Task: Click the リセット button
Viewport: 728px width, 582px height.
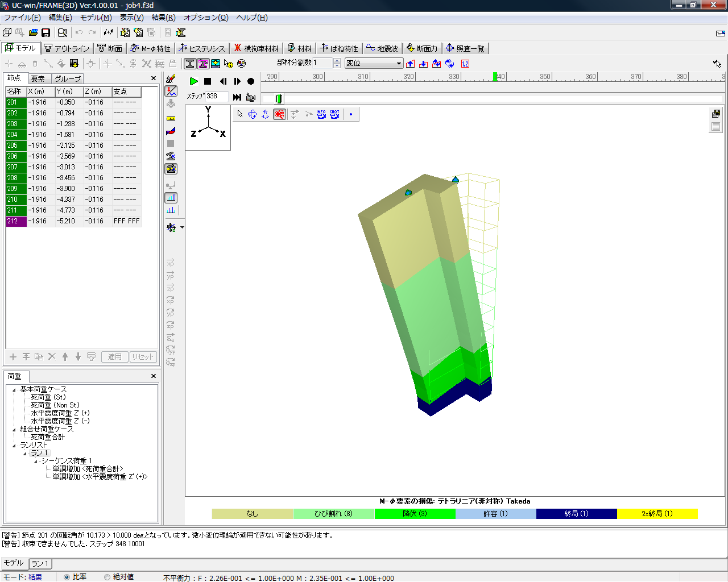Action: [x=143, y=357]
